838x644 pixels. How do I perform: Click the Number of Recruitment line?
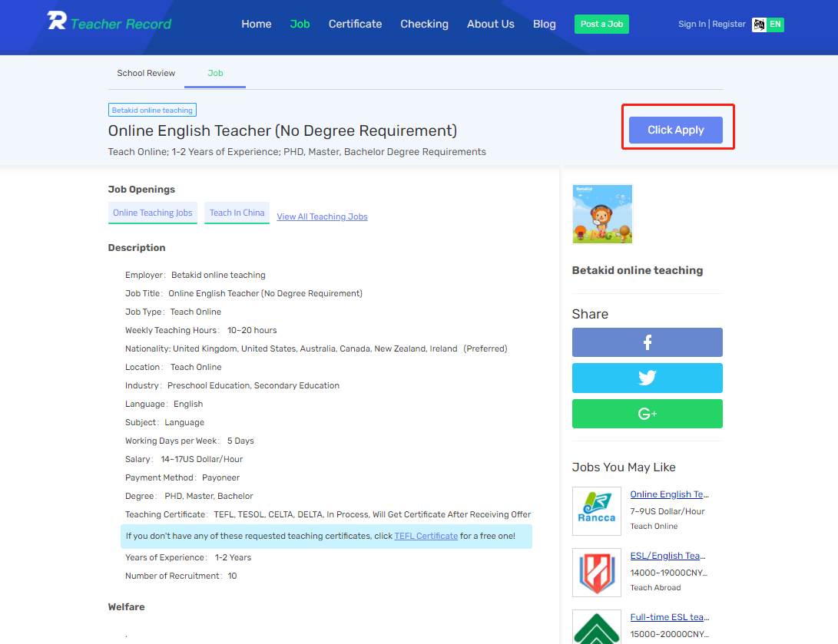pyautogui.click(x=181, y=576)
